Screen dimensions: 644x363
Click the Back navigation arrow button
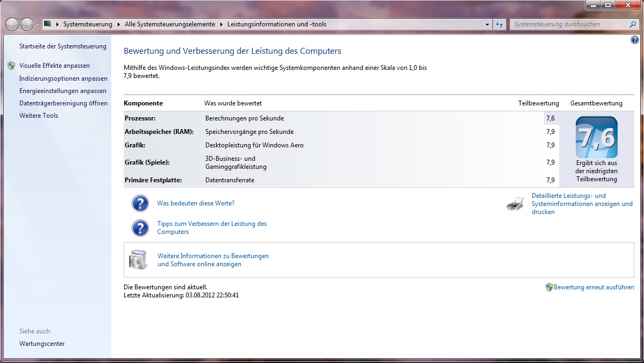click(12, 24)
